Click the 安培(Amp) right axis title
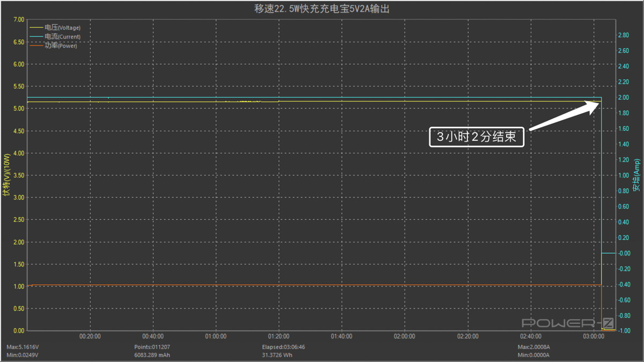This screenshot has width=644, height=362. point(636,175)
